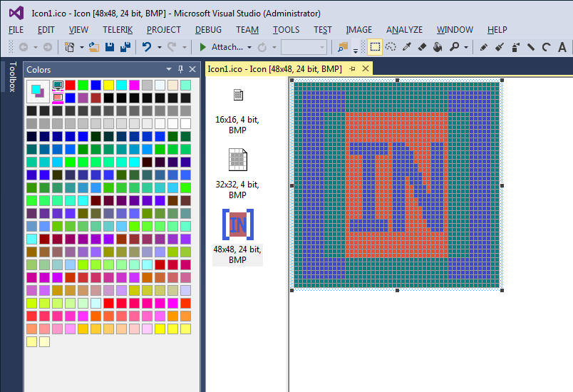Expand the New Project dropdown arrow
Viewport: 573px width, 392px height.
tap(81, 47)
